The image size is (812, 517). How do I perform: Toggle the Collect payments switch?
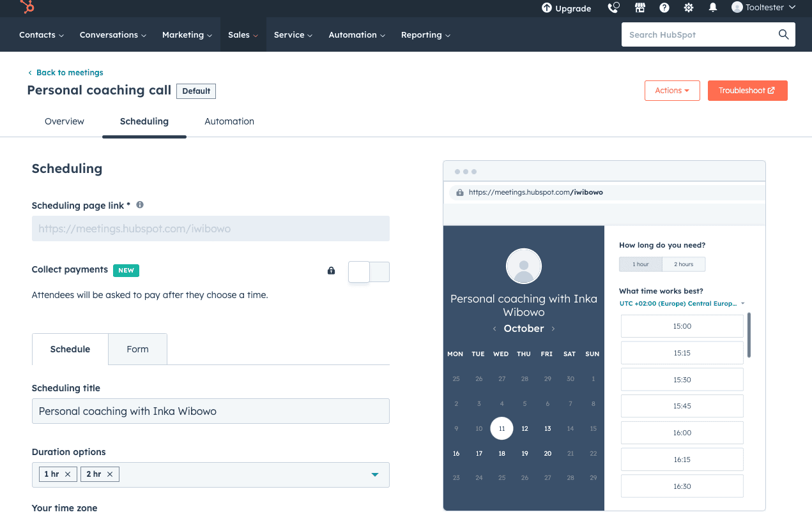tap(369, 272)
